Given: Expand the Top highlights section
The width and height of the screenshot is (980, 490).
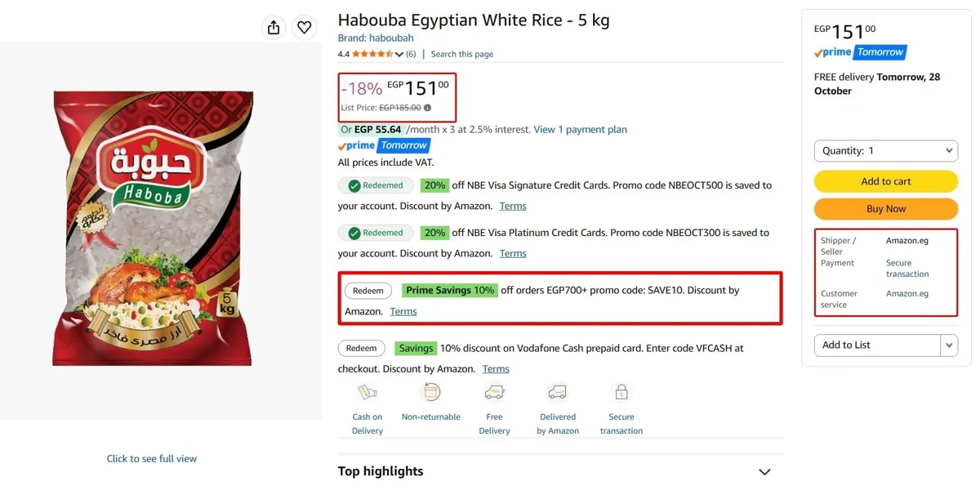Looking at the screenshot, I should point(764,472).
